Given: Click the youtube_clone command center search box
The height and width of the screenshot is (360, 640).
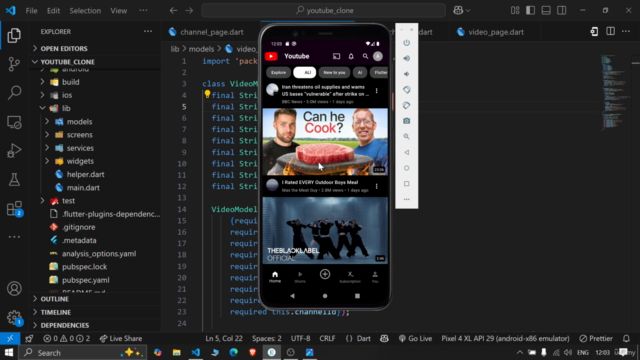Looking at the screenshot, I should [324, 11].
